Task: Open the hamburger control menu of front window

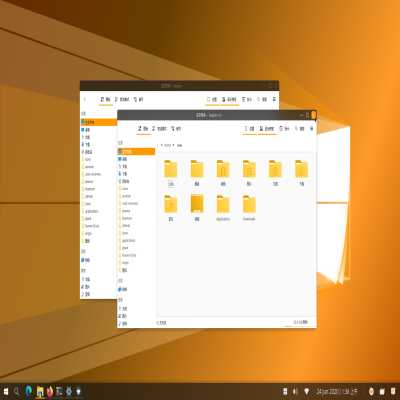Action: click(312, 129)
